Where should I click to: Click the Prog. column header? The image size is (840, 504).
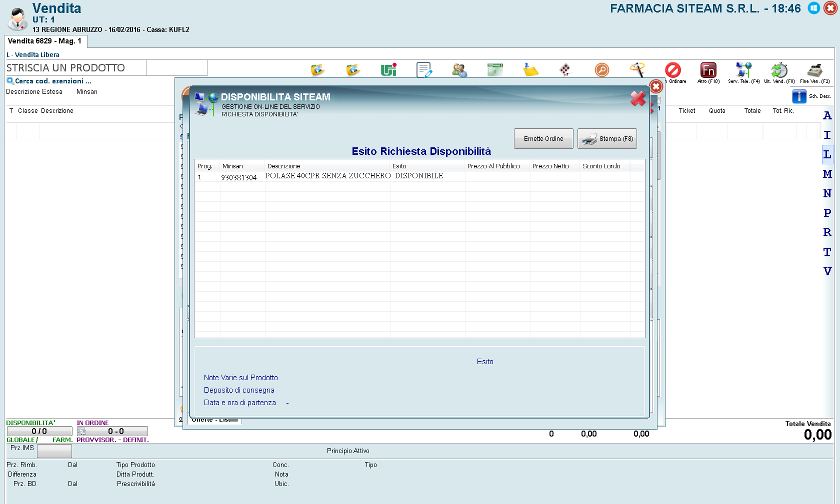point(207,166)
